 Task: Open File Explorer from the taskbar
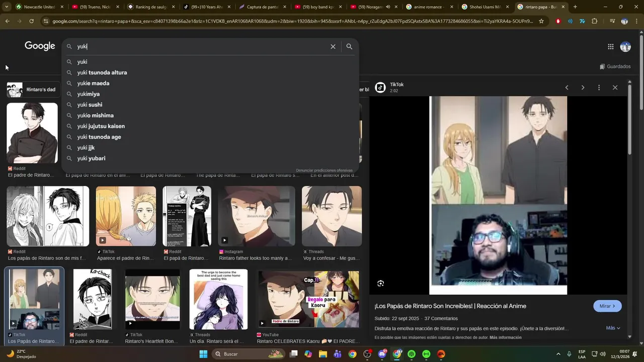pos(323,354)
